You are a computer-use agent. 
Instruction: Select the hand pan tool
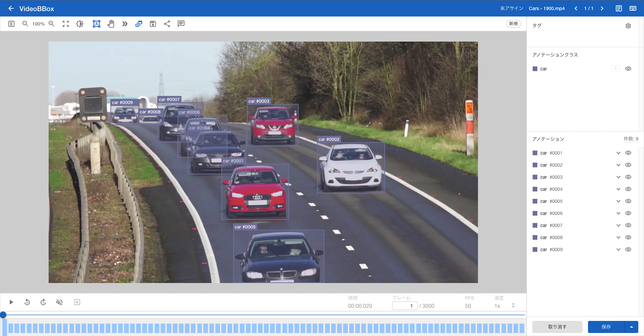click(111, 24)
